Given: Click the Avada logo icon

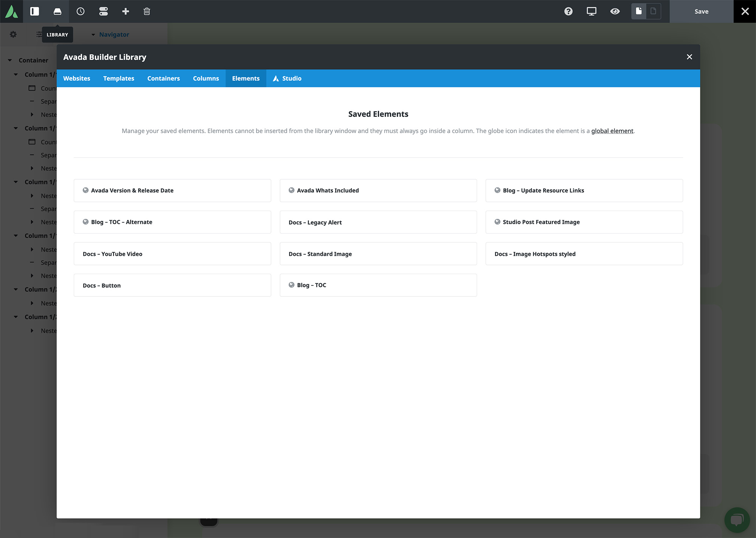Looking at the screenshot, I should (x=11, y=11).
